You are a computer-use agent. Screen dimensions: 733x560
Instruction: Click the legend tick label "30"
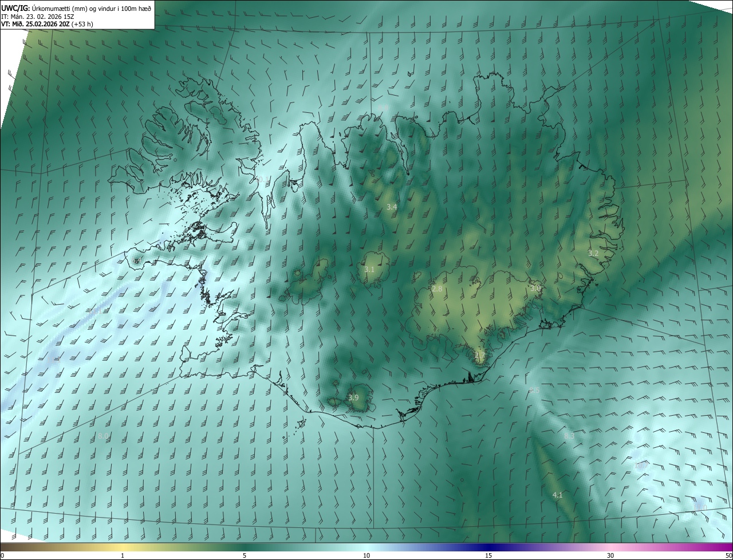[610, 556]
